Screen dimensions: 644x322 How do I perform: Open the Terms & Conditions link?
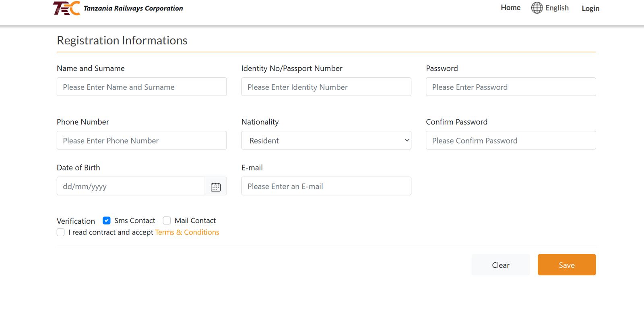click(x=187, y=232)
